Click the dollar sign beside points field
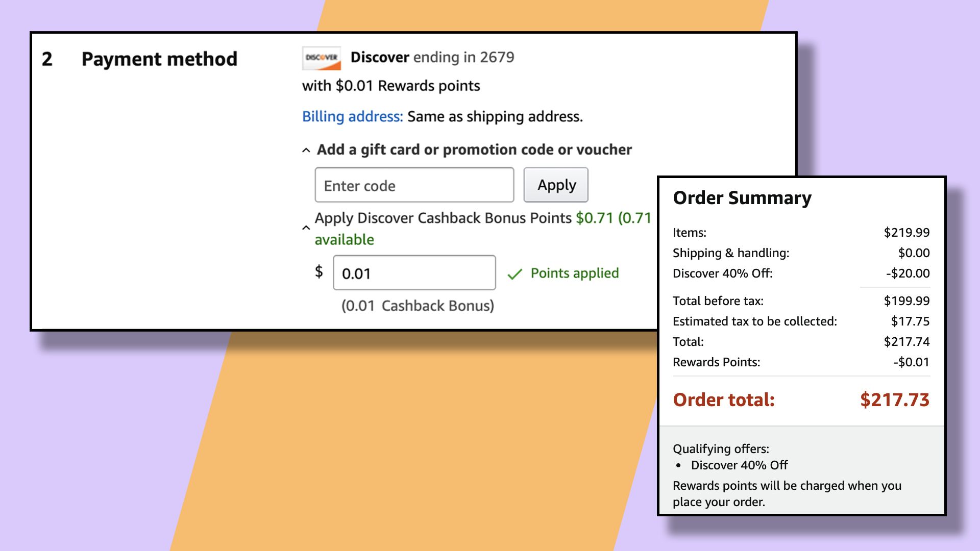The width and height of the screenshot is (980, 551). point(319,272)
